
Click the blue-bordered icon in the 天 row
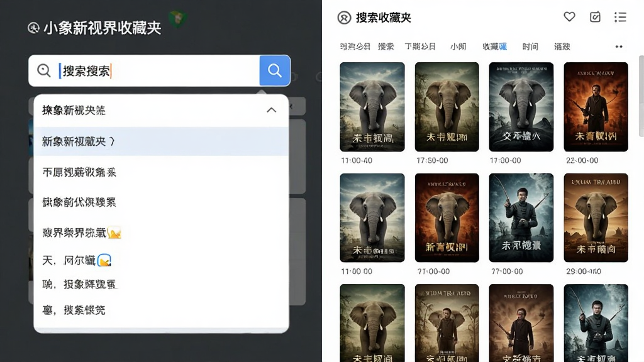(104, 260)
